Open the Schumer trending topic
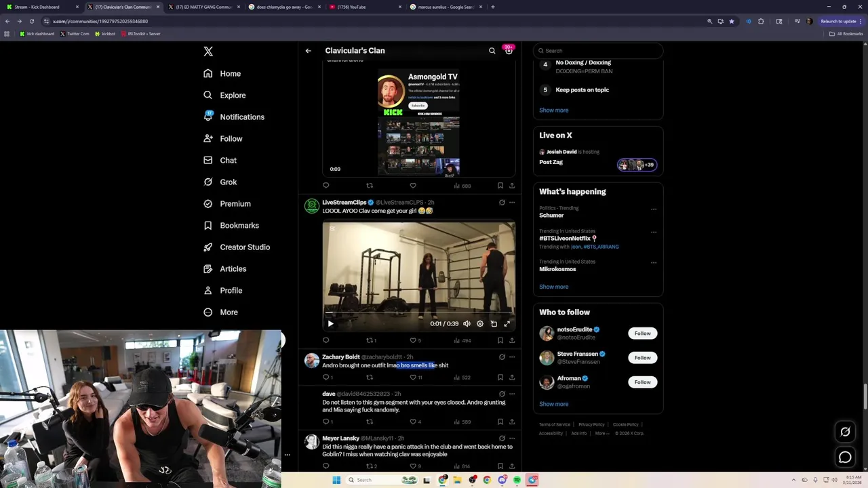Viewport: 868px width, 488px height. 551,216
